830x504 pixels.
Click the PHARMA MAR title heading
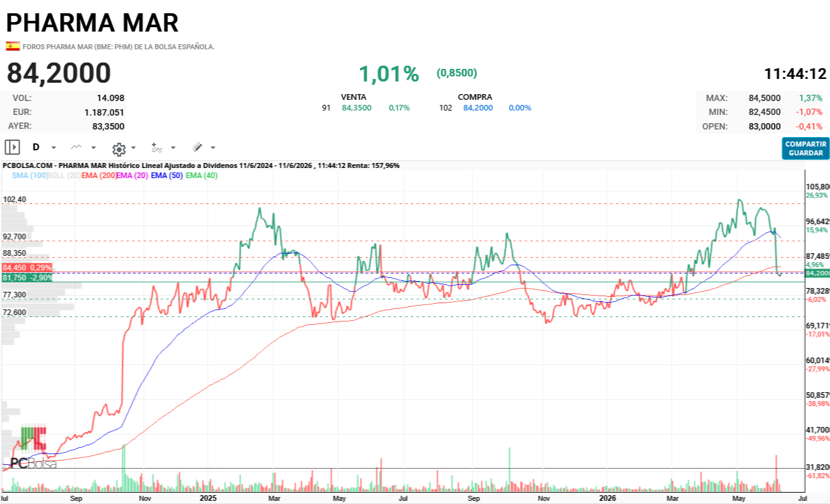coord(92,22)
